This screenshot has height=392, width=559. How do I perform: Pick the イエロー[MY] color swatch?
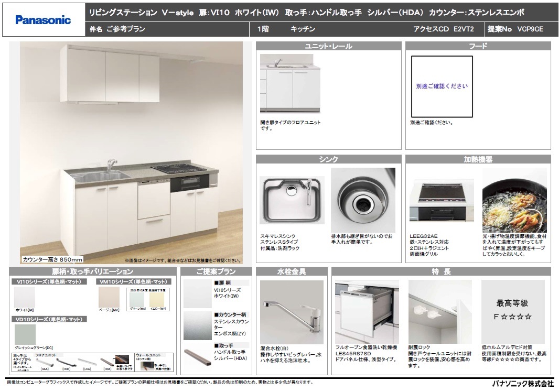click(157, 299)
